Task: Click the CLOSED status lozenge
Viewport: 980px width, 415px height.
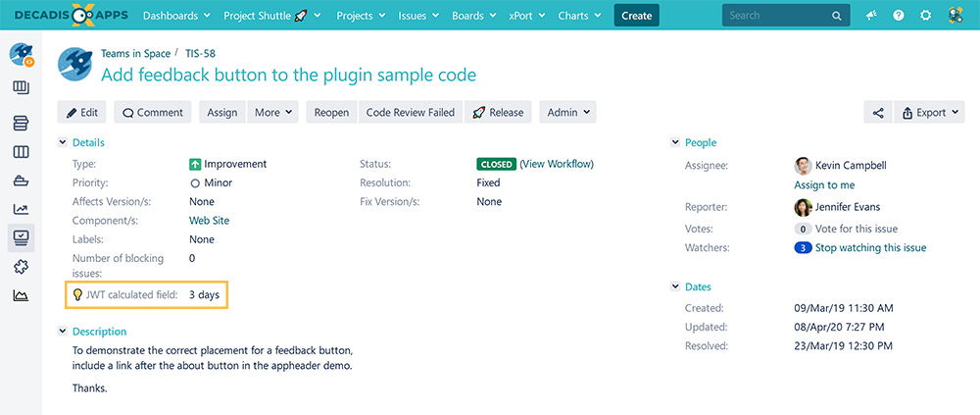Action: pyautogui.click(x=496, y=165)
